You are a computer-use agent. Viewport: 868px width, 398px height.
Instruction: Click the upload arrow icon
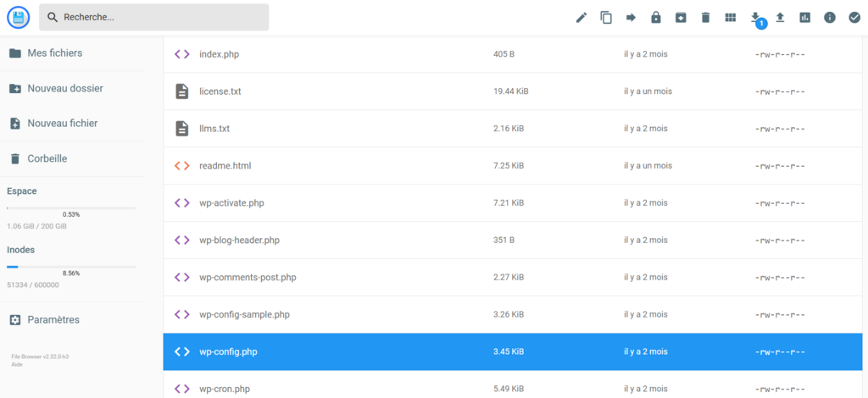click(x=780, y=18)
